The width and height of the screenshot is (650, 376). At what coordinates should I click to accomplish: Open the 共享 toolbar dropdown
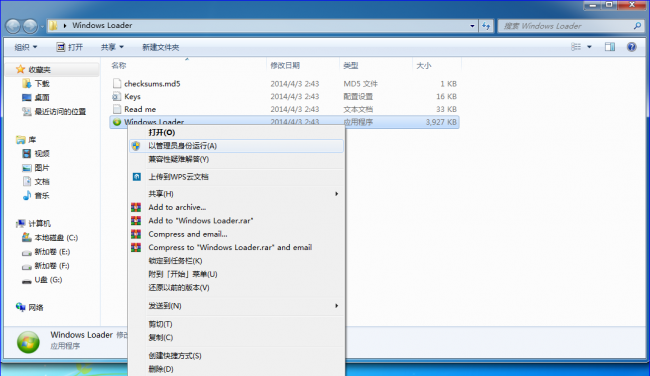tap(112, 47)
